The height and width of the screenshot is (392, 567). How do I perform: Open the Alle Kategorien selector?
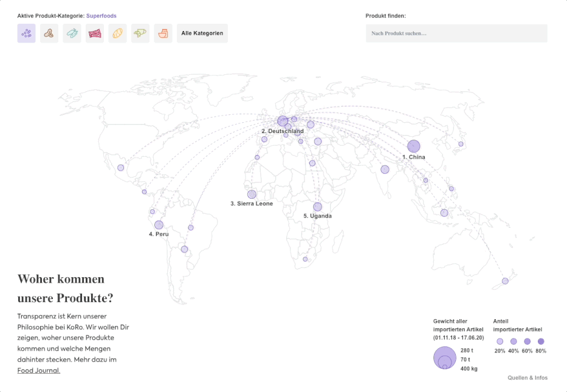click(x=202, y=33)
